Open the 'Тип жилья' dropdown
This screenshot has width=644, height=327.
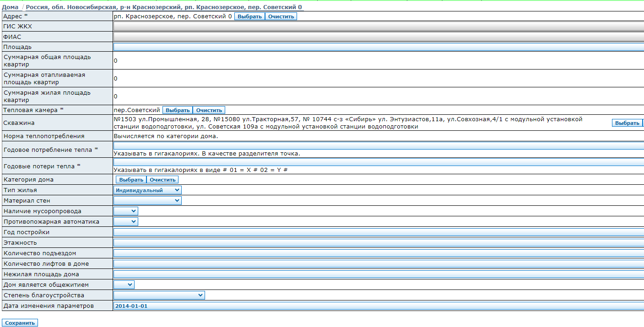coord(147,190)
